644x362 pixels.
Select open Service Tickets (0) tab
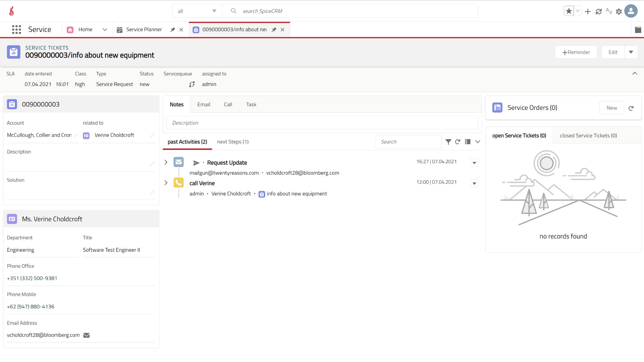[x=519, y=135]
